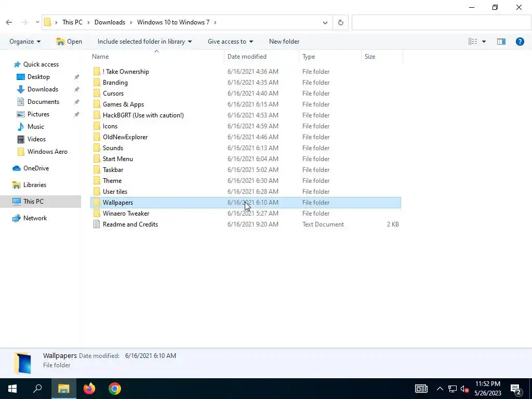Open Firefox from the taskbar

(89, 389)
